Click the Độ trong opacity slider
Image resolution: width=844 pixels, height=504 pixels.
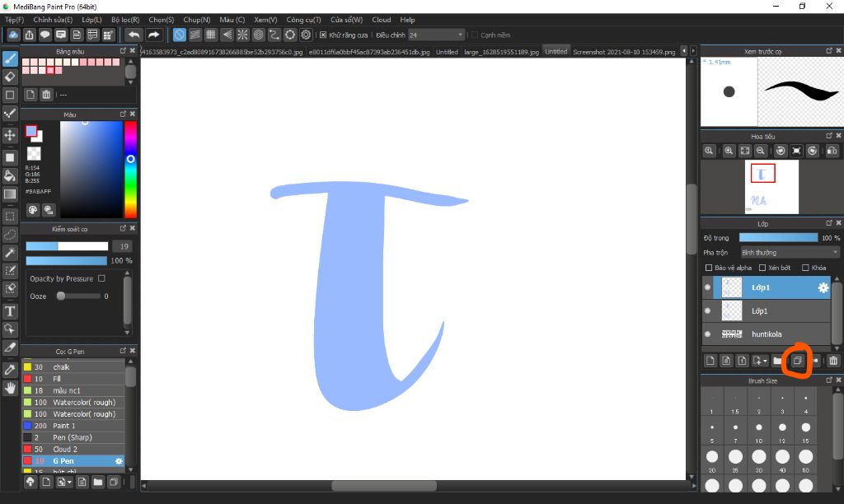pyautogui.click(x=778, y=238)
